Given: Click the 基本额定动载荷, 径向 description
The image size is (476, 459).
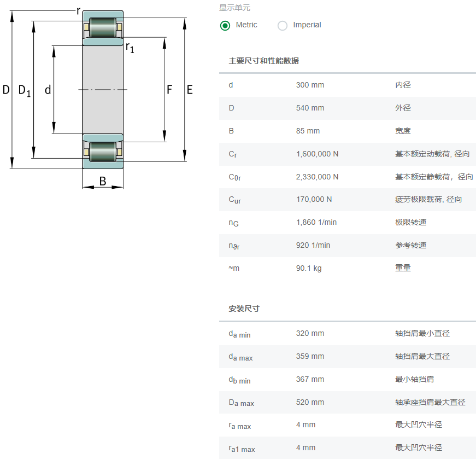Looking at the screenshot, I should click(x=432, y=154).
